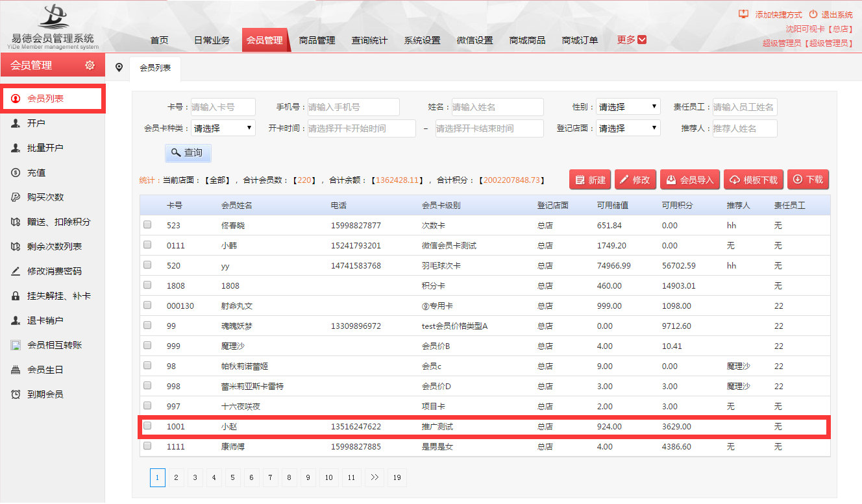Screen dimensions: 862x504
Task: Click phone number 15998827877
Action: (x=356, y=226)
